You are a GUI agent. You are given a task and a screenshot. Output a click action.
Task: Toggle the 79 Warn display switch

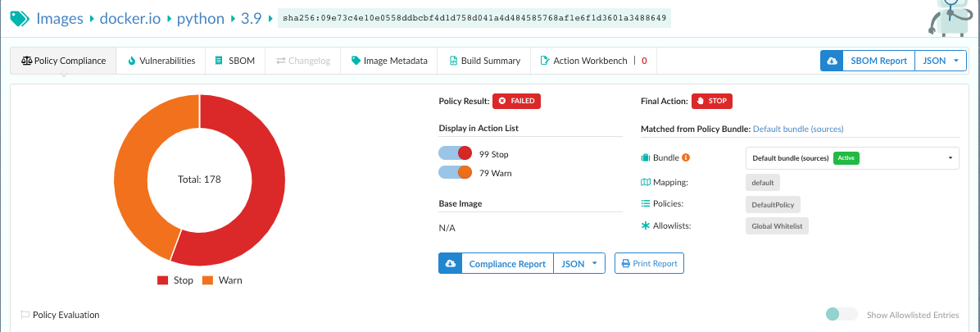(456, 172)
